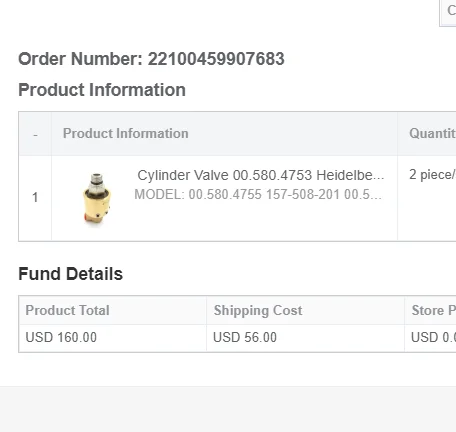Click the Product Information column header
The width and height of the screenshot is (456, 432).
(126, 133)
